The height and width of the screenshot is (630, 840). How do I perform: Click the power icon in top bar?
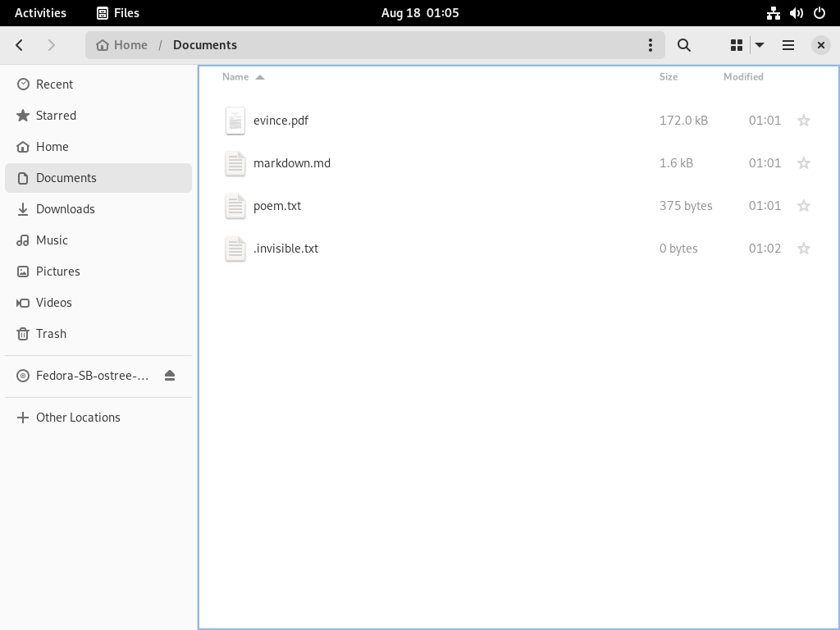click(x=819, y=13)
